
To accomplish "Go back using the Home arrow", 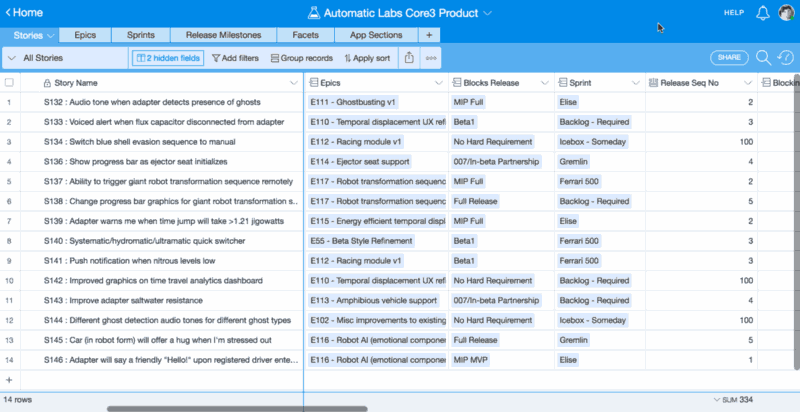I will (x=24, y=13).
